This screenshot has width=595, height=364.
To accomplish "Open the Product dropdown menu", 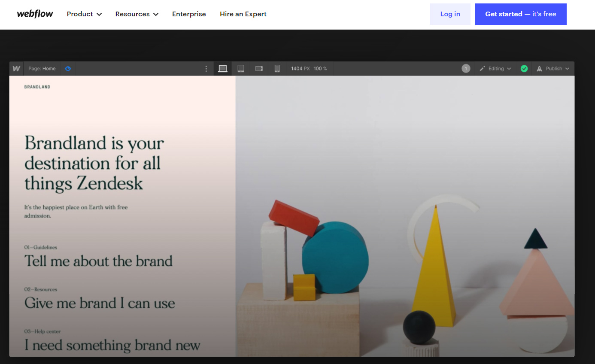I will coord(84,14).
